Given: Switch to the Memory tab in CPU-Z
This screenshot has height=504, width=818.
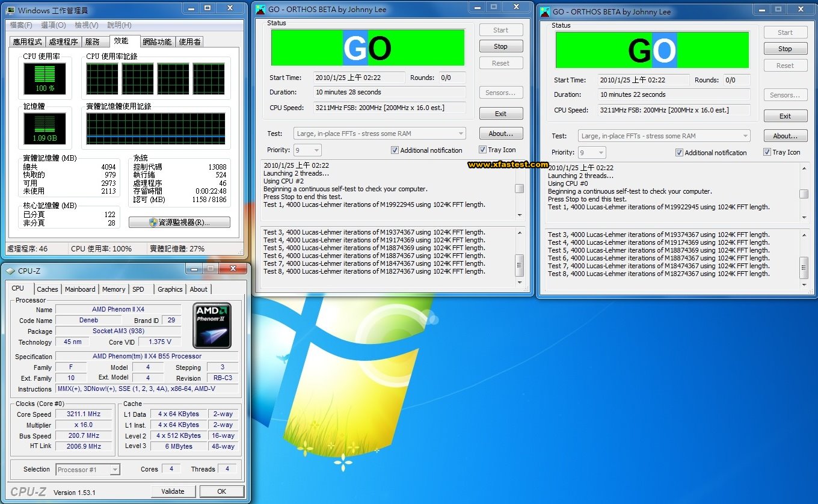Looking at the screenshot, I should coord(114,289).
